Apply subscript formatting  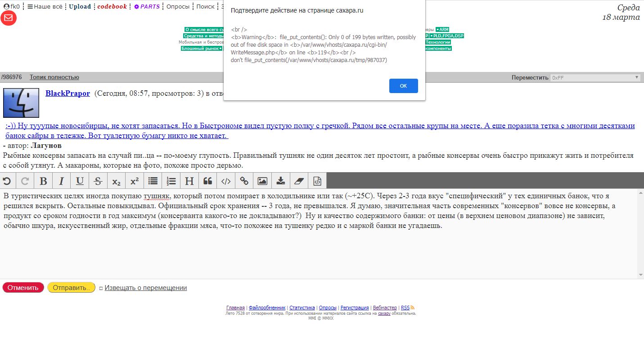116,181
